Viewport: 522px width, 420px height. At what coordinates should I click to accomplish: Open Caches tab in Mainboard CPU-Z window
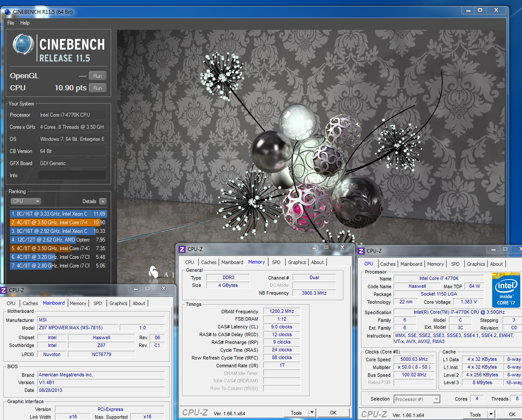[x=30, y=303]
